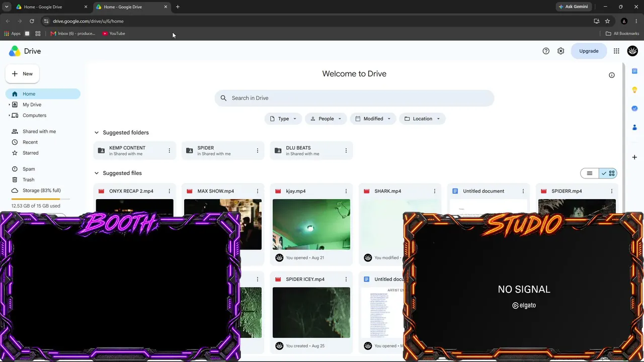Open Google Tasks in the side panel
Screen dimensions: 644x362
click(634, 108)
